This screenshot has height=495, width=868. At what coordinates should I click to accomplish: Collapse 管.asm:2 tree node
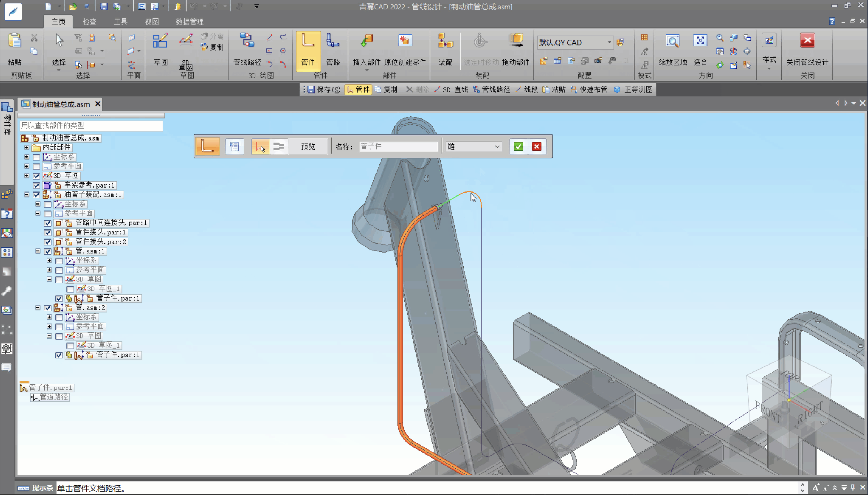[x=38, y=307]
